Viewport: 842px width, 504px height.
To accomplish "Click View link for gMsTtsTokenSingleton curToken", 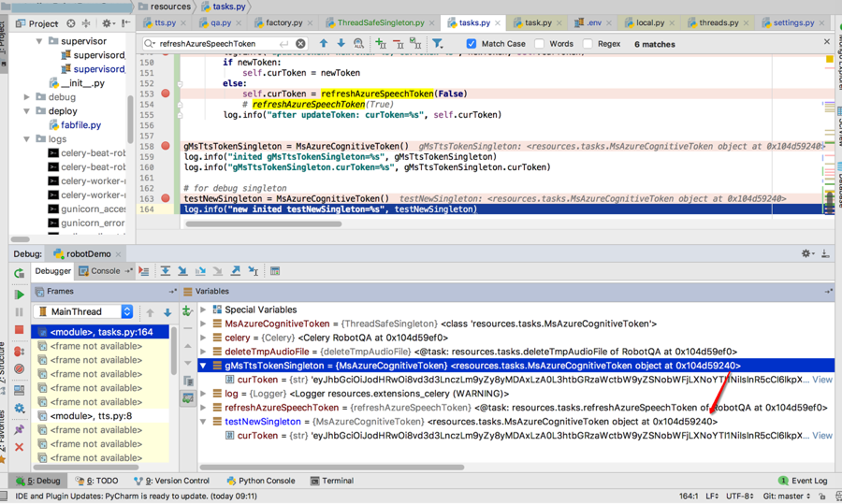I will [821, 380].
